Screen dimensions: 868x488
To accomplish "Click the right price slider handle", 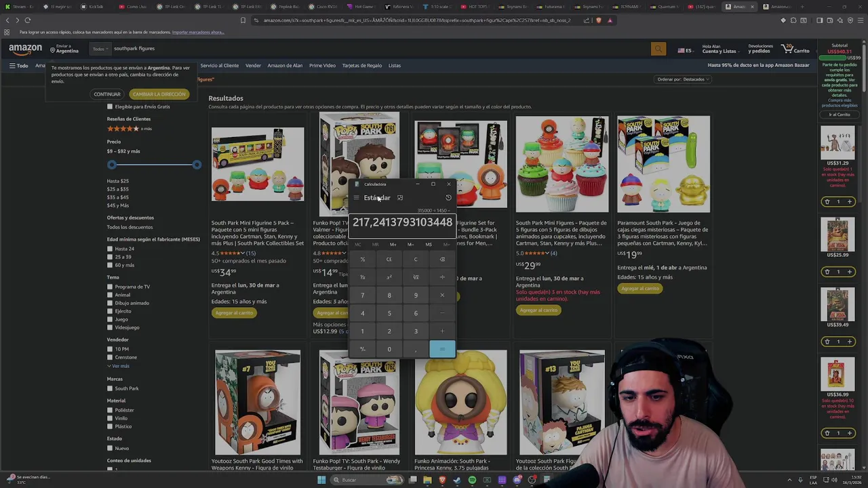I will [197, 165].
